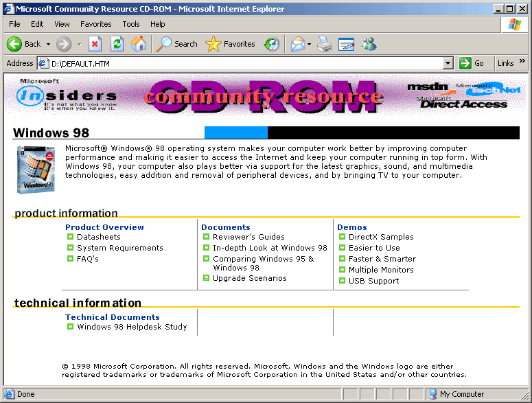The height and width of the screenshot is (403, 532).
Task: Open the Help menu
Action: [x=158, y=24]
